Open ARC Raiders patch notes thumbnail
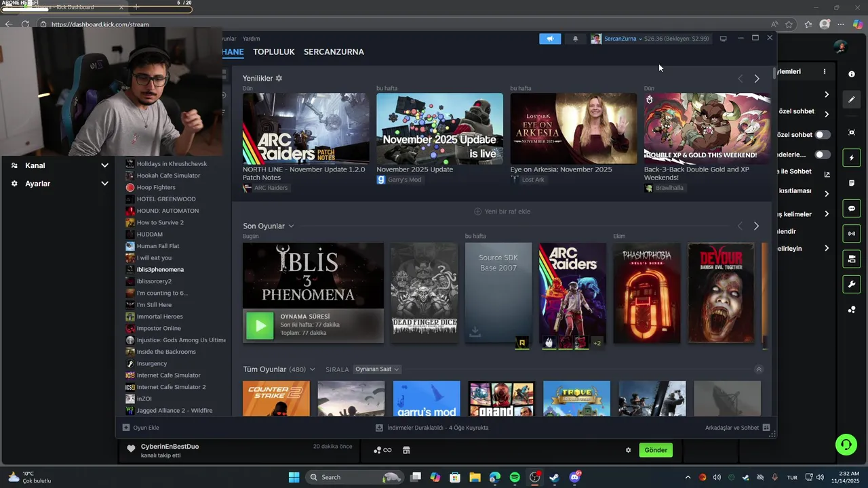The width and height of the screenshot is (868, 488). [306, 129]
